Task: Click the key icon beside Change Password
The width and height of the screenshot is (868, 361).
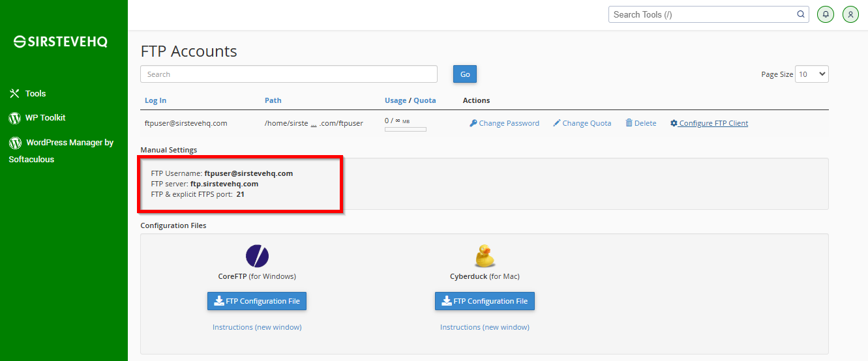Action: coord(473,123)
